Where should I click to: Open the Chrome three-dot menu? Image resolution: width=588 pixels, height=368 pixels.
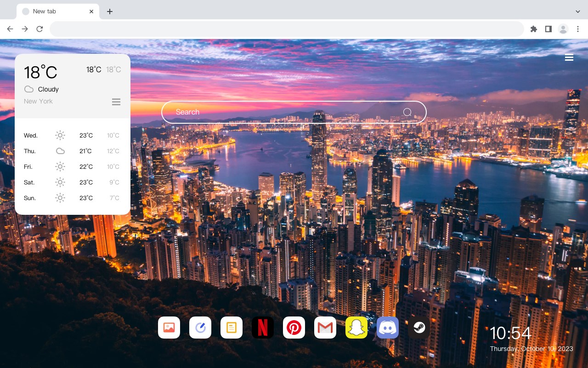[578, 29]
